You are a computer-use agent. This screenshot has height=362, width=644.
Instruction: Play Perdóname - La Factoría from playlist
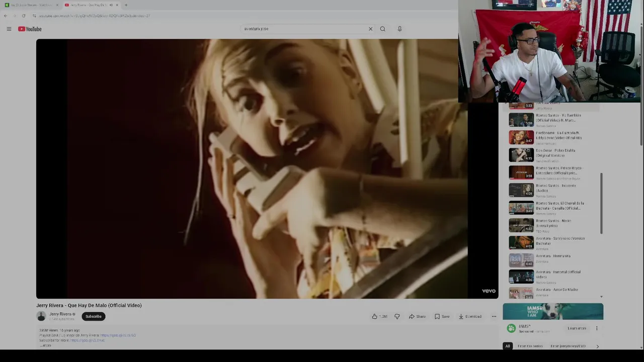(x=553, y=137)
